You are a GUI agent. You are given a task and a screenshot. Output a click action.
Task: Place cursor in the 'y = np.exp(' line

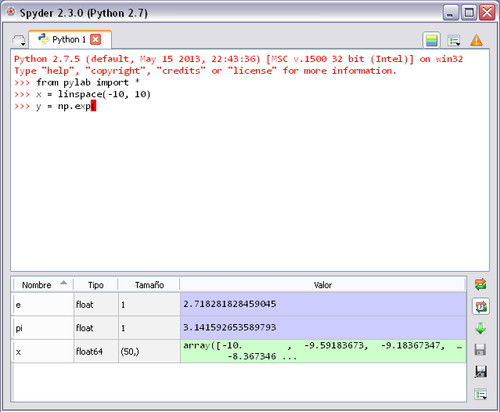pos(55,106)
